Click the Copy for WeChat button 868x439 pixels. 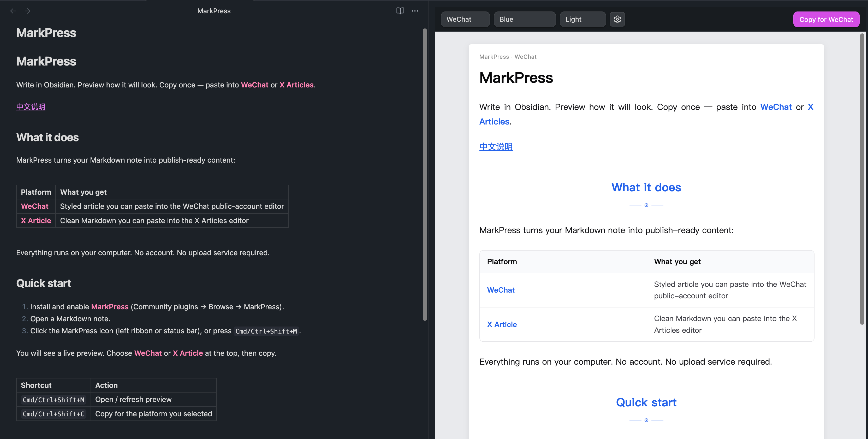tap(826, 20)
